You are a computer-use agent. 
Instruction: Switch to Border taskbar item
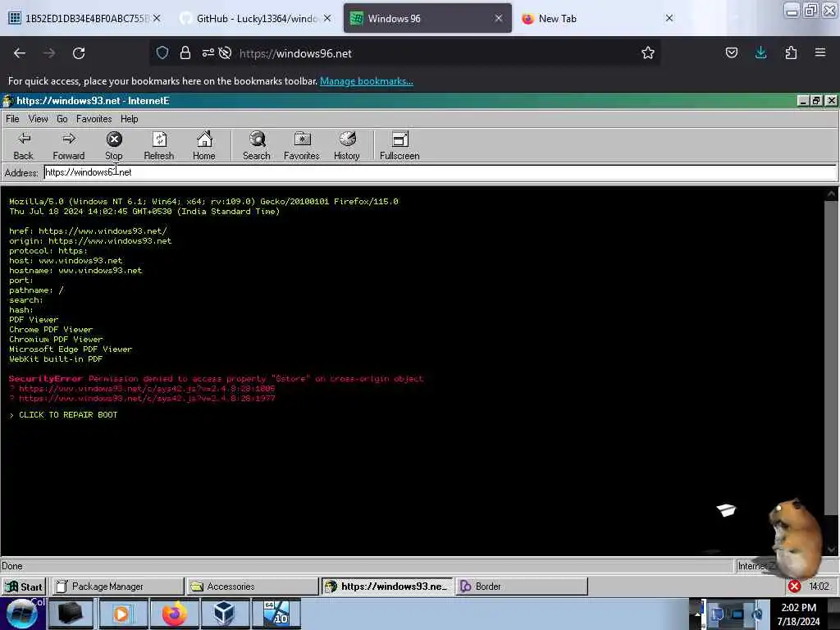[522, 587]
